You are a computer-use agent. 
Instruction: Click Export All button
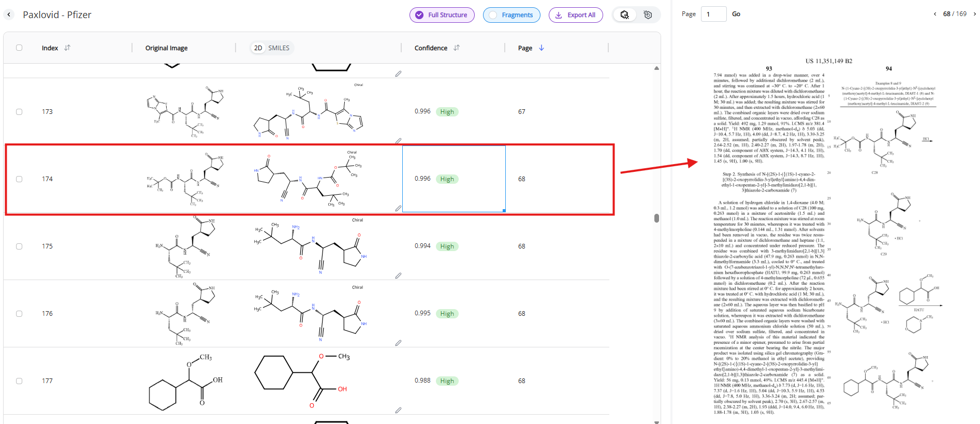pyautogui.click(x=576, y=15)
